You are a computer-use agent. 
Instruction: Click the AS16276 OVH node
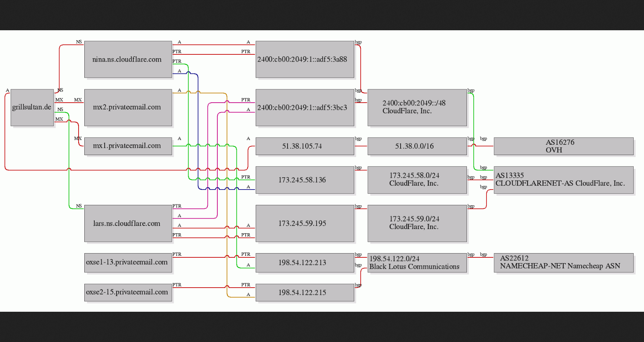coord(563,146)
